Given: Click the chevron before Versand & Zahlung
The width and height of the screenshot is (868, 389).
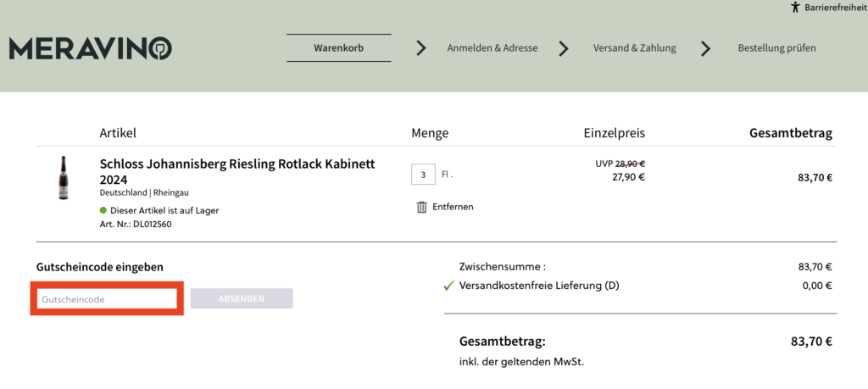Looking at the screenshot, I should tap(564, 48).
